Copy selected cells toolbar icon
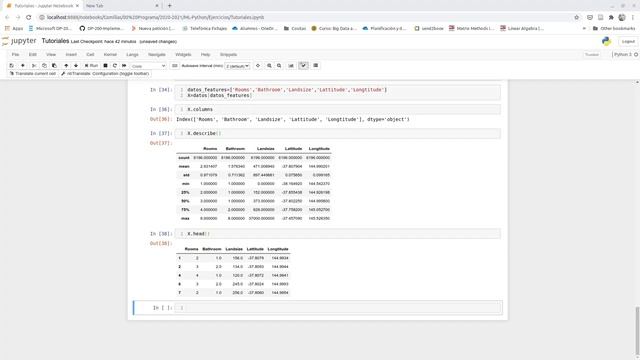The image size is (640, 360). tap(44, 66)
